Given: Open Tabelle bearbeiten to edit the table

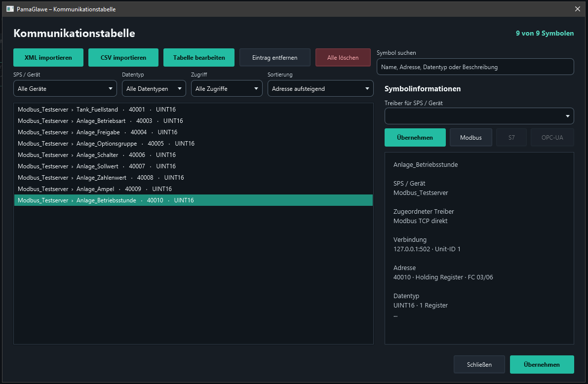Looking at the screenshot, I should coord(199,57).
